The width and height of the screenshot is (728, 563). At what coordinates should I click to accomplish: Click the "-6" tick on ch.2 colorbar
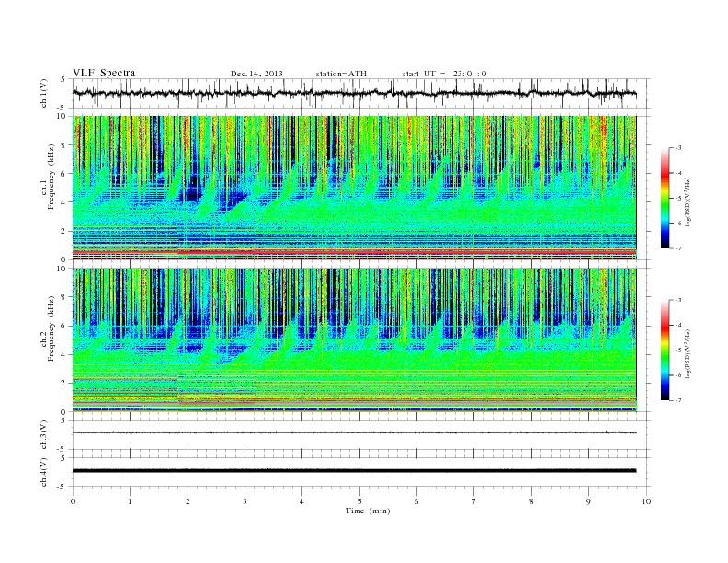click(677, 375)
